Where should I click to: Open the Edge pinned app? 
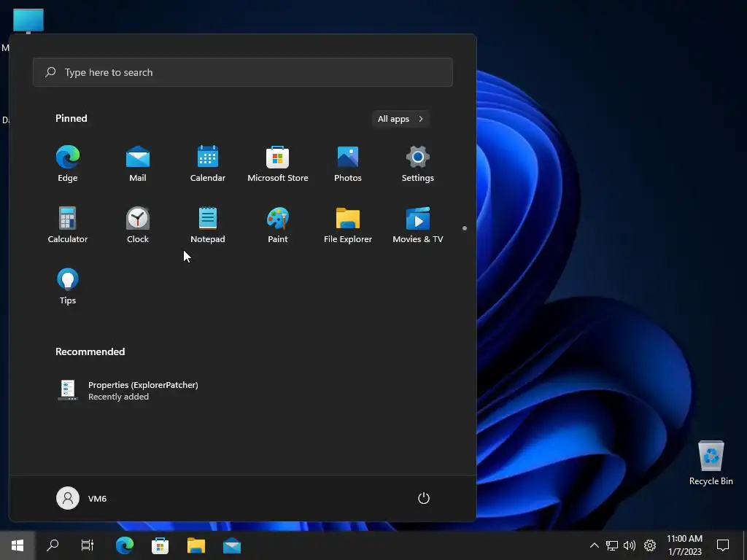(68, 164)
